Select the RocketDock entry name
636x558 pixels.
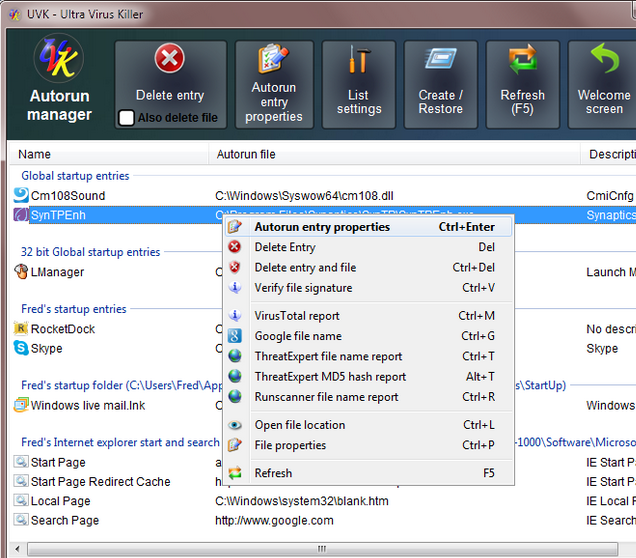pyautogui.click(x=62, y=328)
